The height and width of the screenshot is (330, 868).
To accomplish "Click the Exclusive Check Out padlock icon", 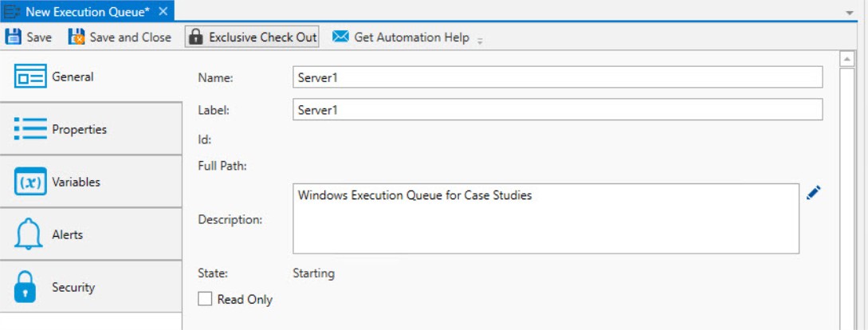I will coord(195,37).
